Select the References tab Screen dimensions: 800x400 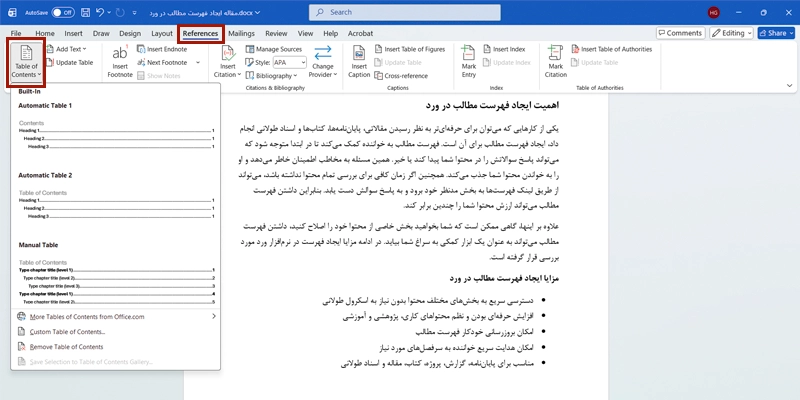(200, 34)
